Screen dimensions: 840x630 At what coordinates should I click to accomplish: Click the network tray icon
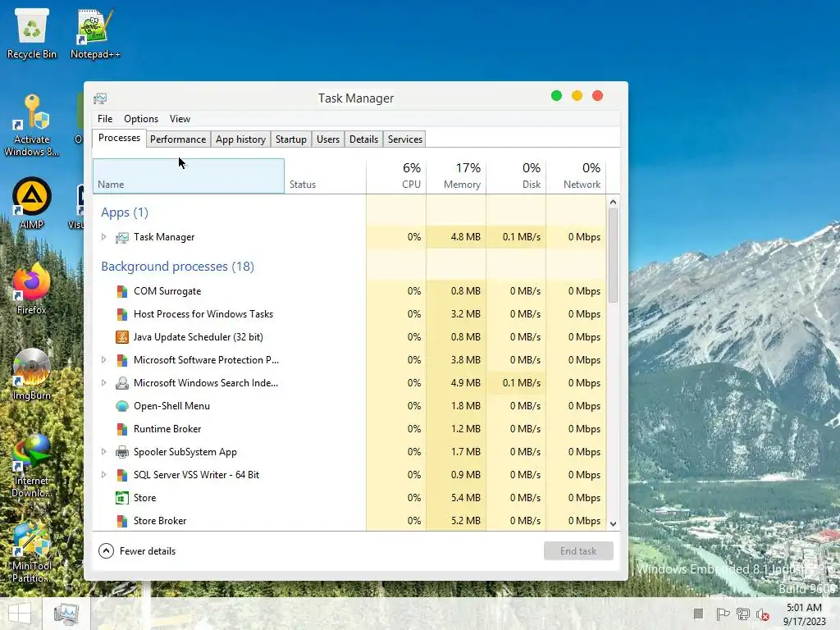point(743,614)
